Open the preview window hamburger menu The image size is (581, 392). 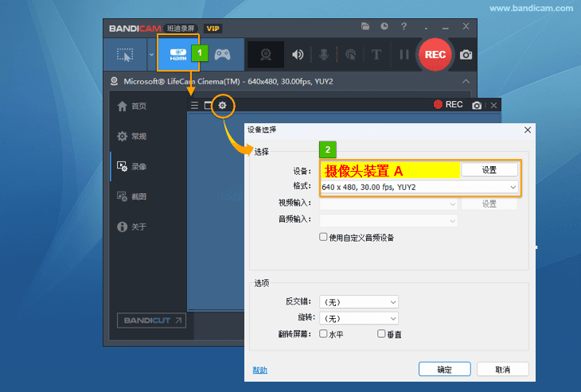pyautogui.click(x=194, y=105)
